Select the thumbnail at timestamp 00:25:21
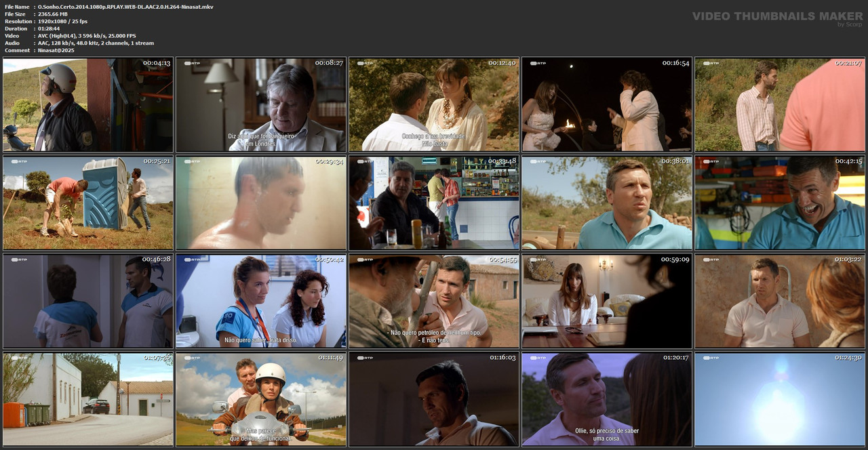868x450 pixels. click(88, 203)
